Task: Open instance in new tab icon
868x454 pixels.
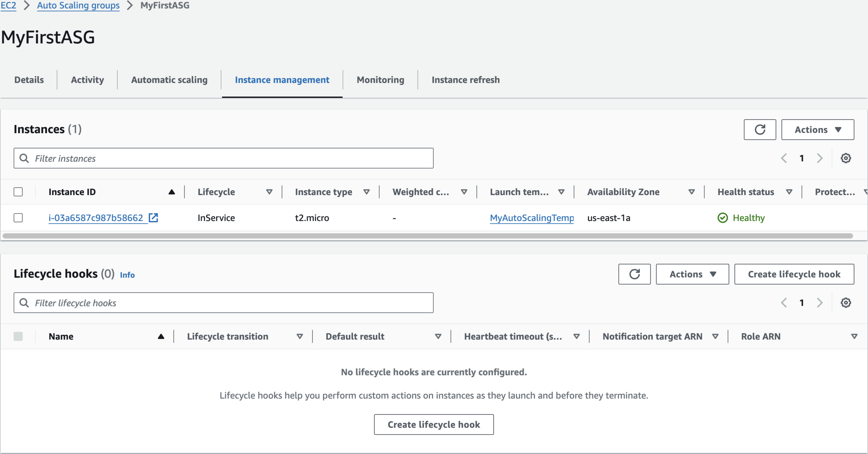Action: (x=153, y=218)
